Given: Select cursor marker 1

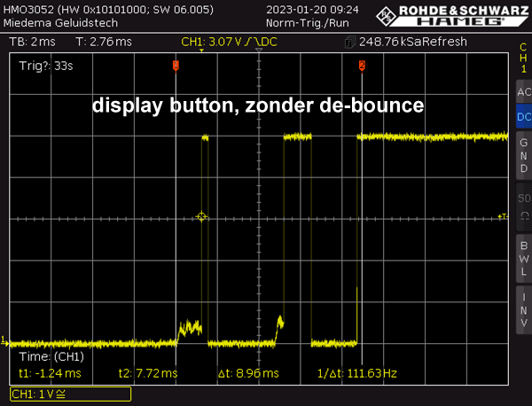Looking at the screenshot, I should pyautogui.click(x=176, y=65).
